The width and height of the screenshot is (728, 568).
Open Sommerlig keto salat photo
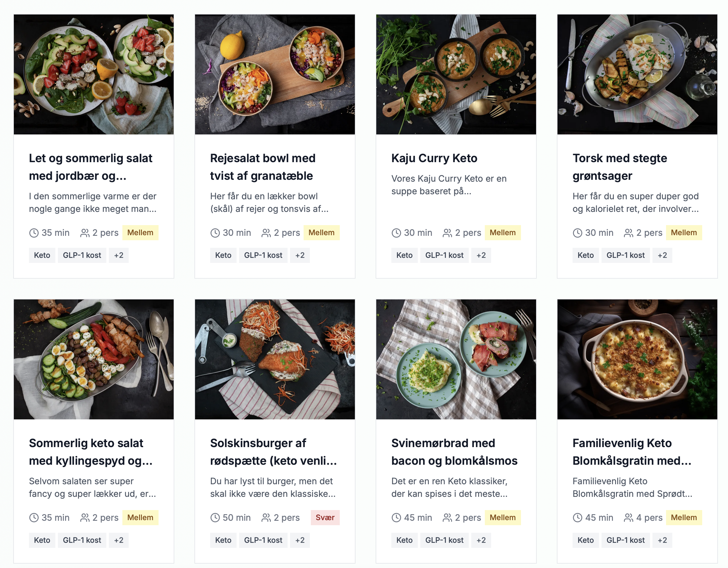tap(94, 359)
